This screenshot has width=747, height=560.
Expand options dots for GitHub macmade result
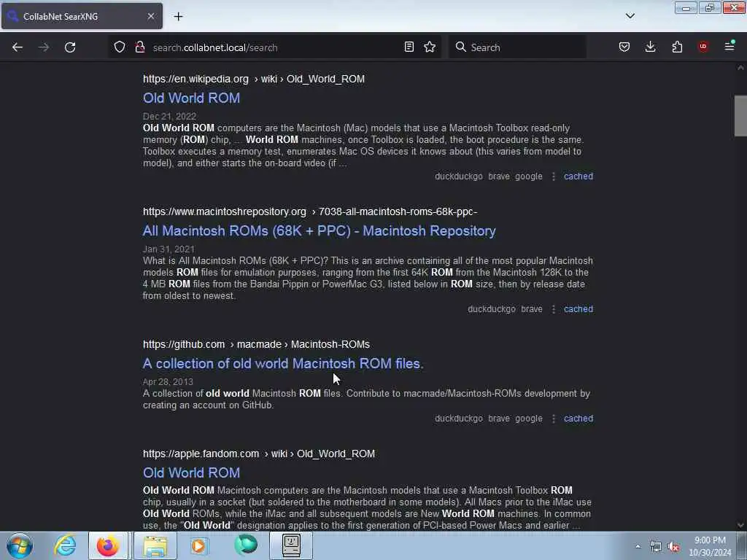[x=553, y=419]
